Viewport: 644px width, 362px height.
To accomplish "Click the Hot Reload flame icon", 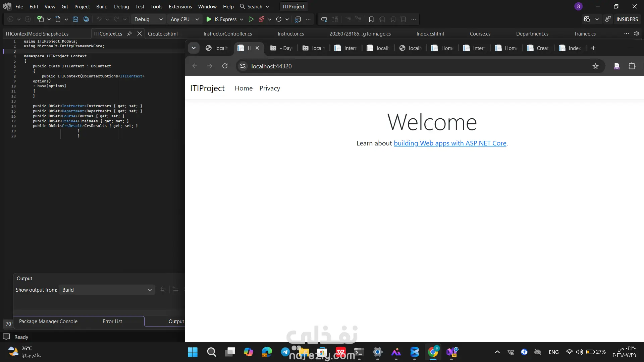I will coord(262,19).
